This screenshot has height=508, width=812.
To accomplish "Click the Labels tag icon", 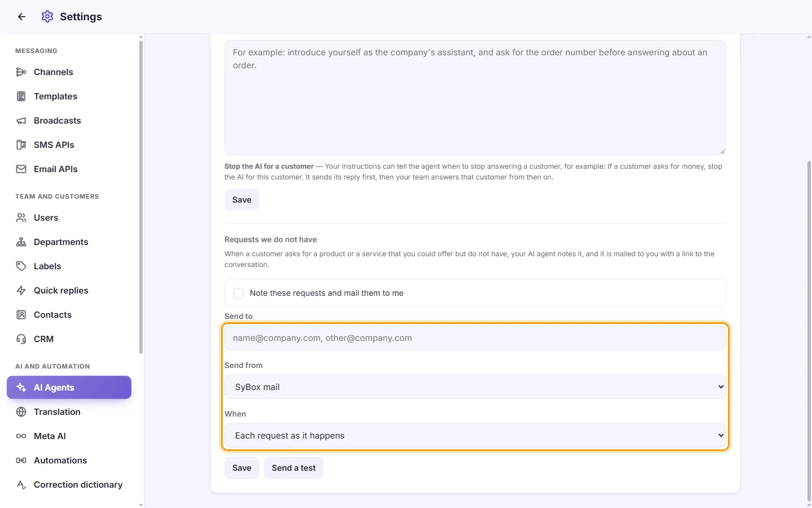I will pos(21,266).
